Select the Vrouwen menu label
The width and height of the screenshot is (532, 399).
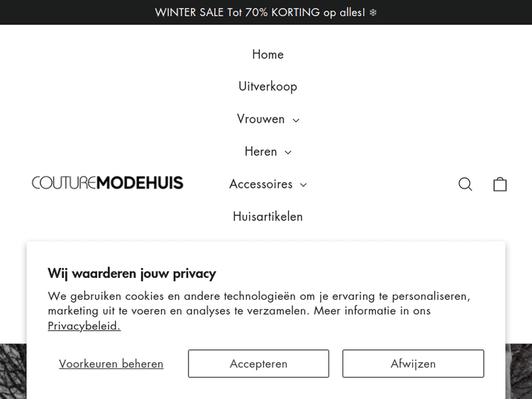click(260, 119)
